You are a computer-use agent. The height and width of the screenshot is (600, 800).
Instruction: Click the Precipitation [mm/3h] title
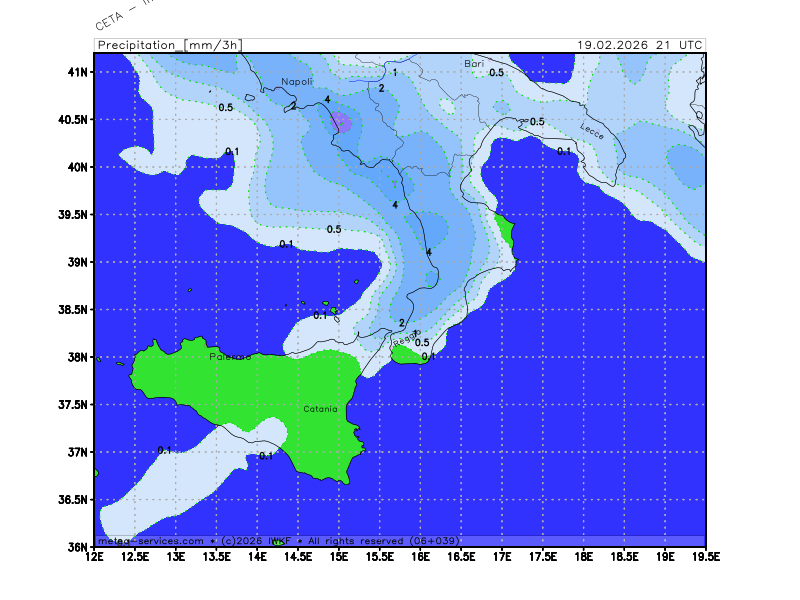tap(169, 45)
